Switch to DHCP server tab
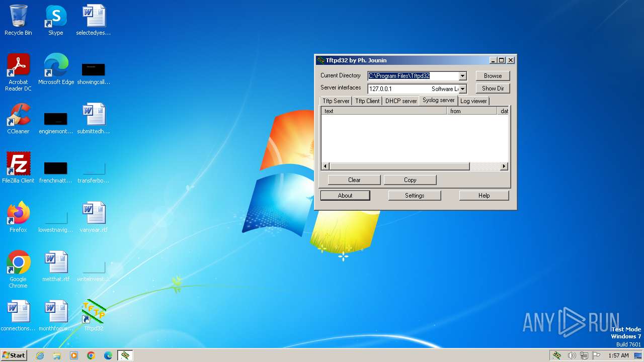This screenshot has height=362, width=644. point(401,101)
